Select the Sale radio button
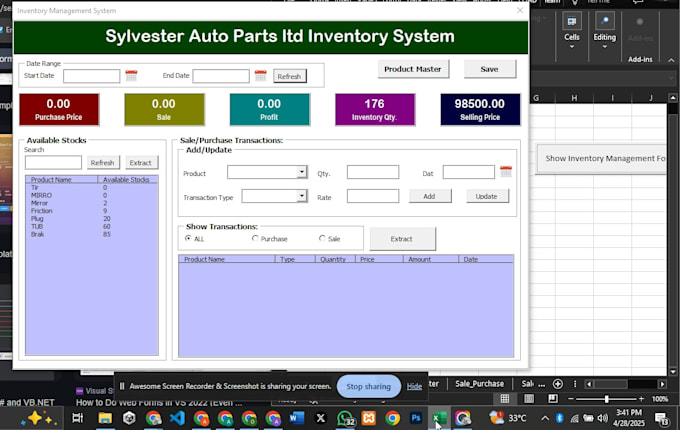680x430 pixels. coord(322,238)
